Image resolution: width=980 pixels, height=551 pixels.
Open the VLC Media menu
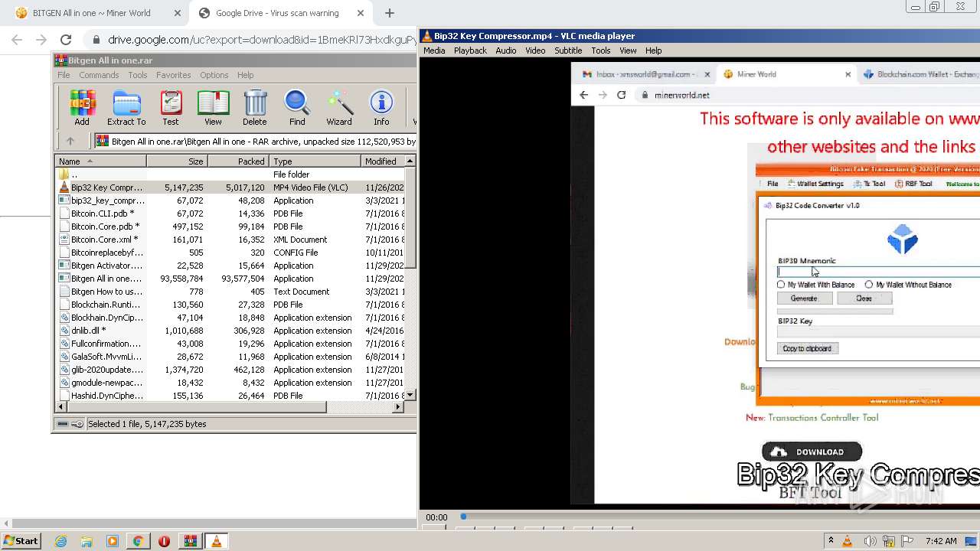pos(434,51)
